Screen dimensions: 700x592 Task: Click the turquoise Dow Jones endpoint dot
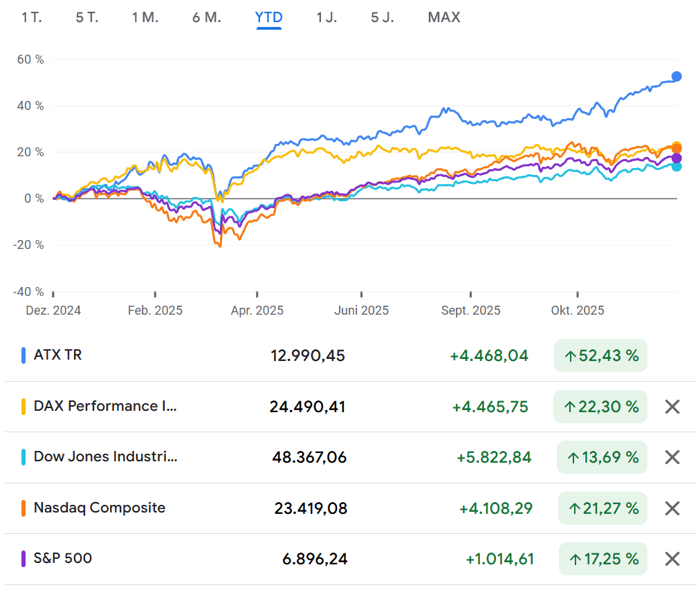tap(676, 167)
